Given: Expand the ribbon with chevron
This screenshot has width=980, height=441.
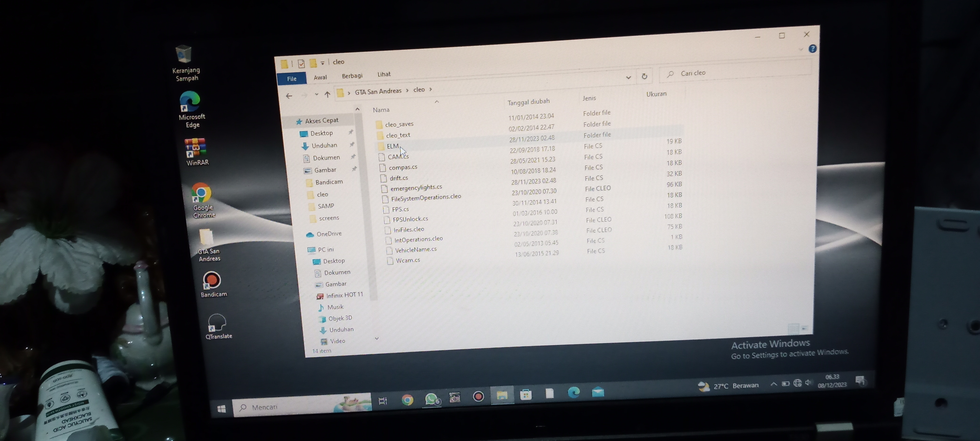Looking at the screenshot, I should coord(800,49).
